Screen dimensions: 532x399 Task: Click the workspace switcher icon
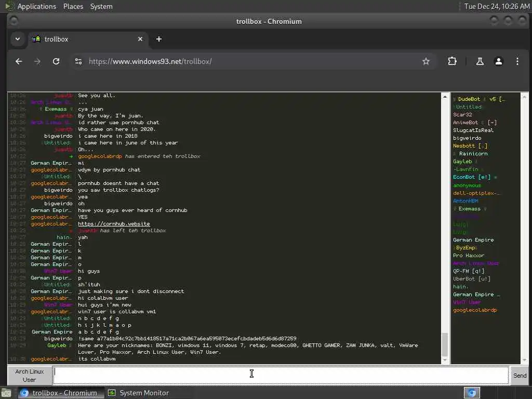coord(472,393)
